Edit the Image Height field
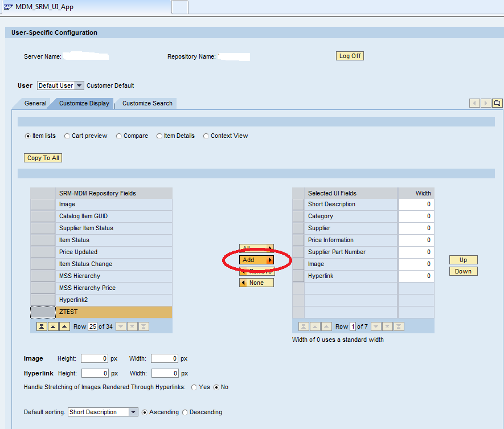Image resolution: width=504 pixels, height=429 pixels. [95, 358]
